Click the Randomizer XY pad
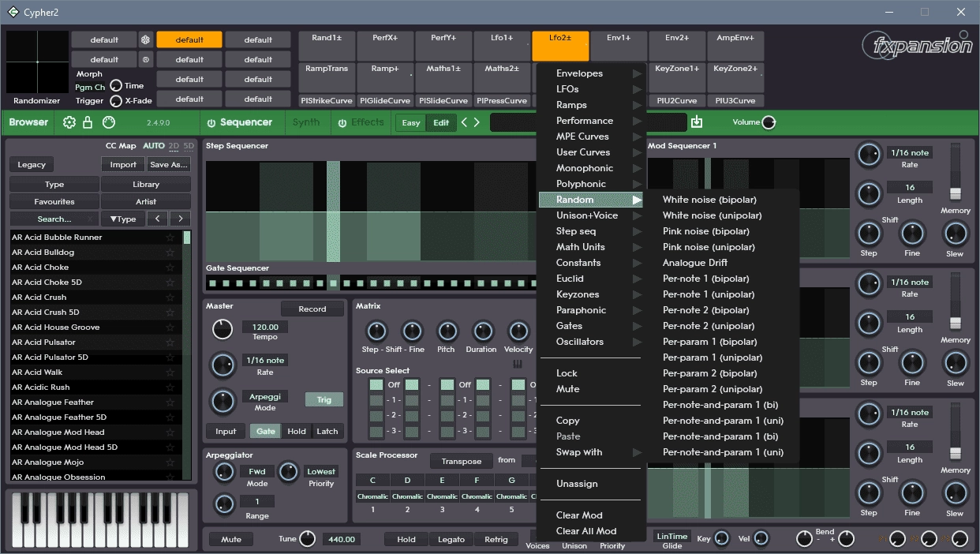Viewport: 980px width, 554px height. pyautogui.click(x=37, y=62)
